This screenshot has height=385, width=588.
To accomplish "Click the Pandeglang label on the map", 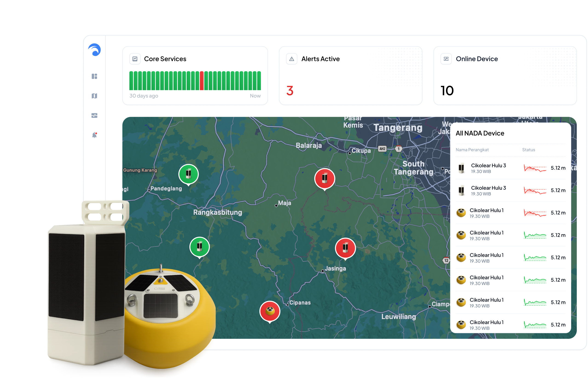I will (166, 189).
